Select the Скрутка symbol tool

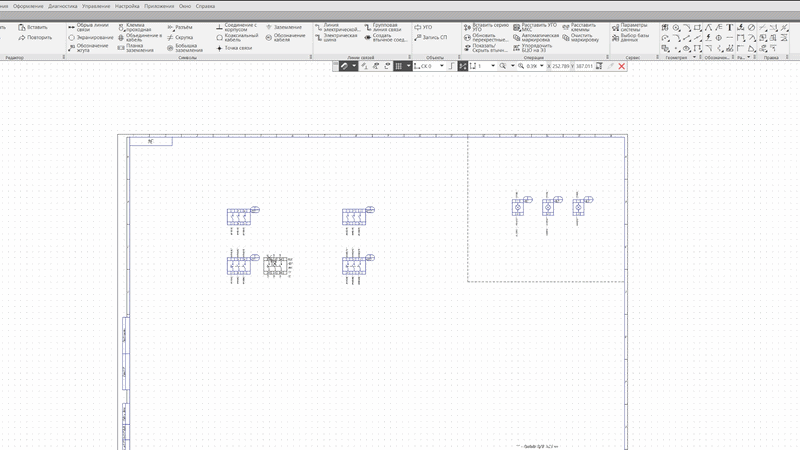pyautogui.click(x=180, y=37)
